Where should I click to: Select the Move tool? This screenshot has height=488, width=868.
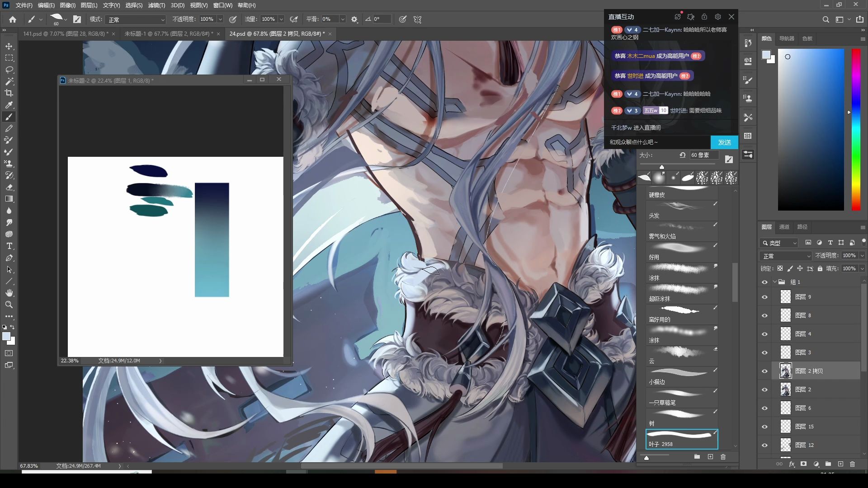coord(9,46)
